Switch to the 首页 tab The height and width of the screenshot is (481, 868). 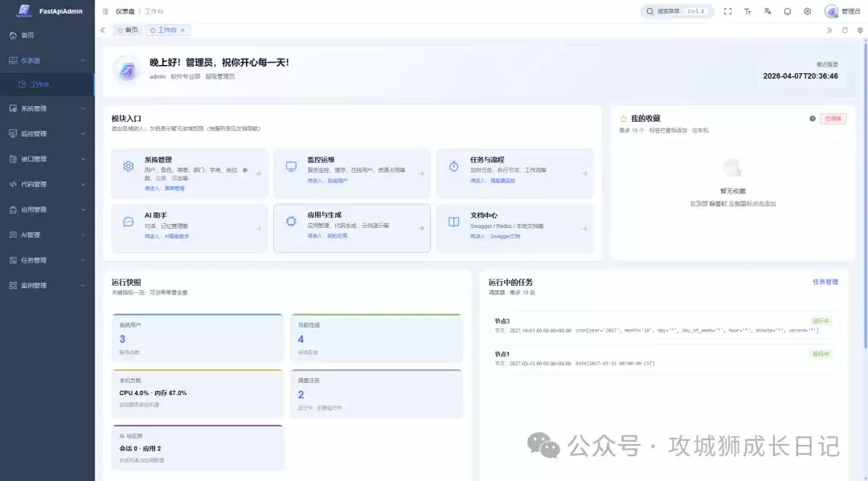[x=127, y=31]
